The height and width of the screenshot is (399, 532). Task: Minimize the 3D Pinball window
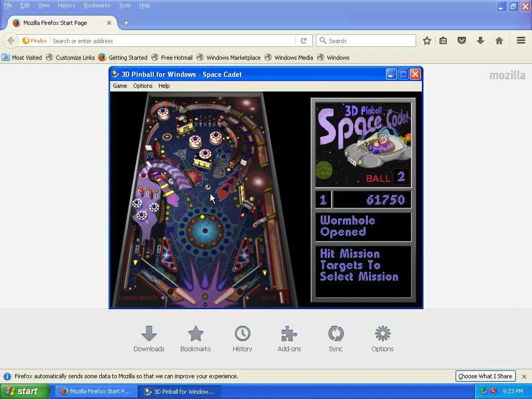[391, 74]
